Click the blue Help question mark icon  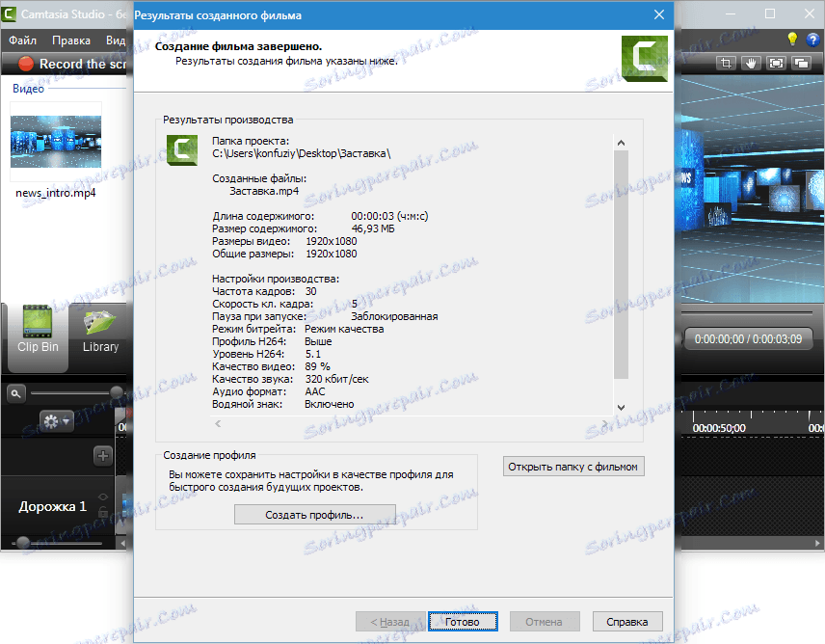pos(812,39)
